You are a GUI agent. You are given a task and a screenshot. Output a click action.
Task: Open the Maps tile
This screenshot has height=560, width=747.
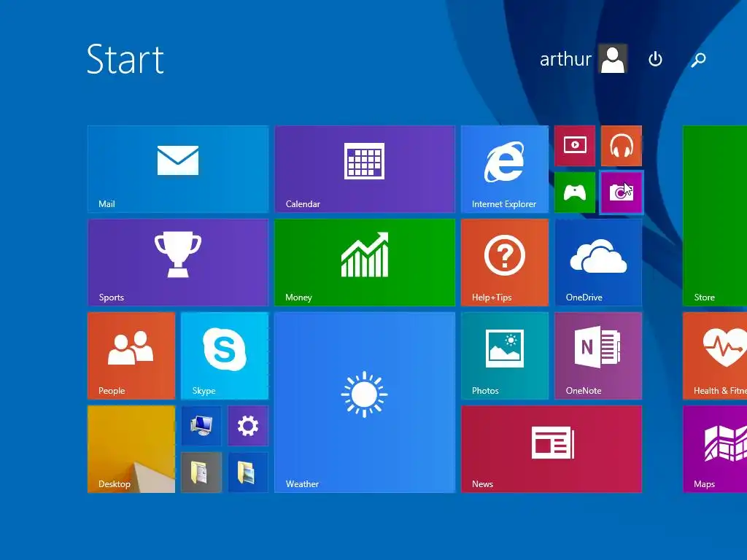point(715,449)
